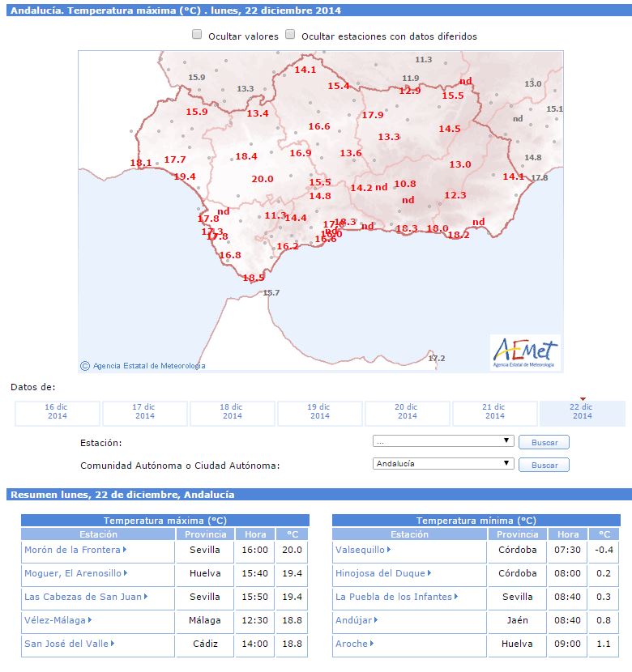Expand the Comunidad Autónoma dropdown showing Andalucía

(x=443, y=464)
